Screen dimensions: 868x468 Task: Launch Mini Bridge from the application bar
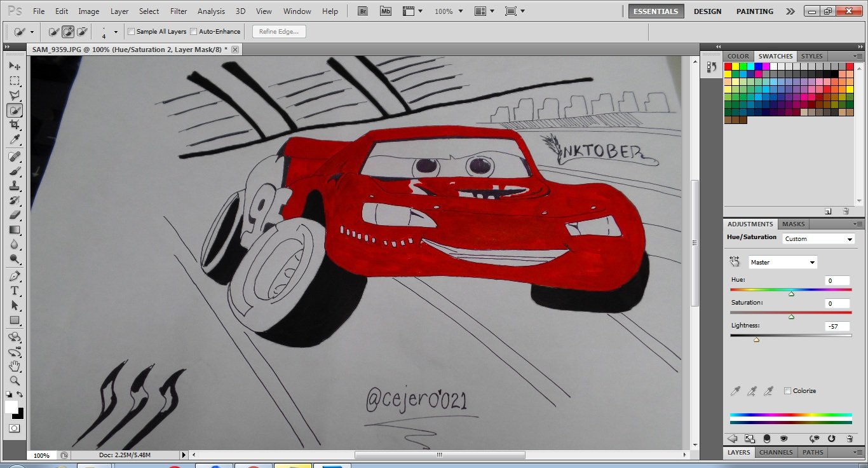(385, 11)
